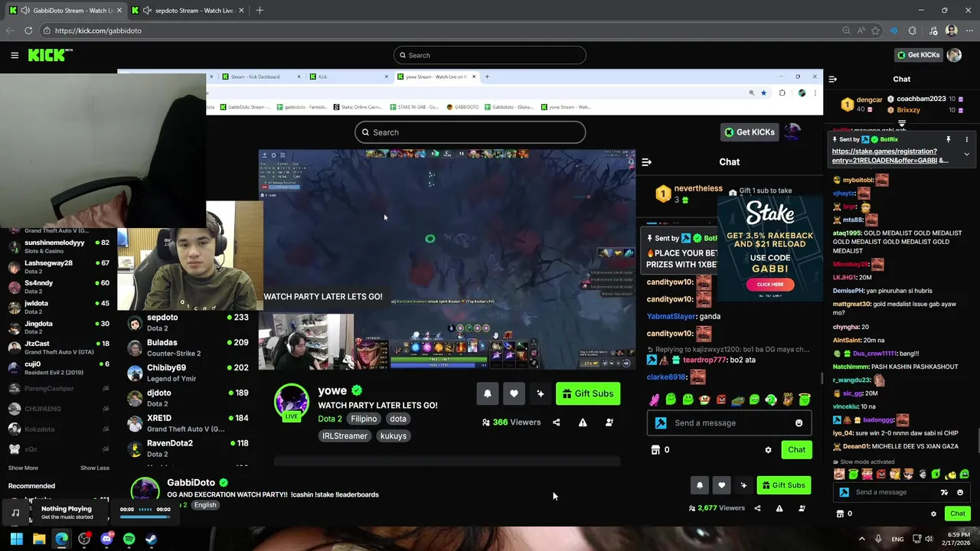Click the KICK logo to go home
This screenshot has width=980, height=551.
(50, 55)
